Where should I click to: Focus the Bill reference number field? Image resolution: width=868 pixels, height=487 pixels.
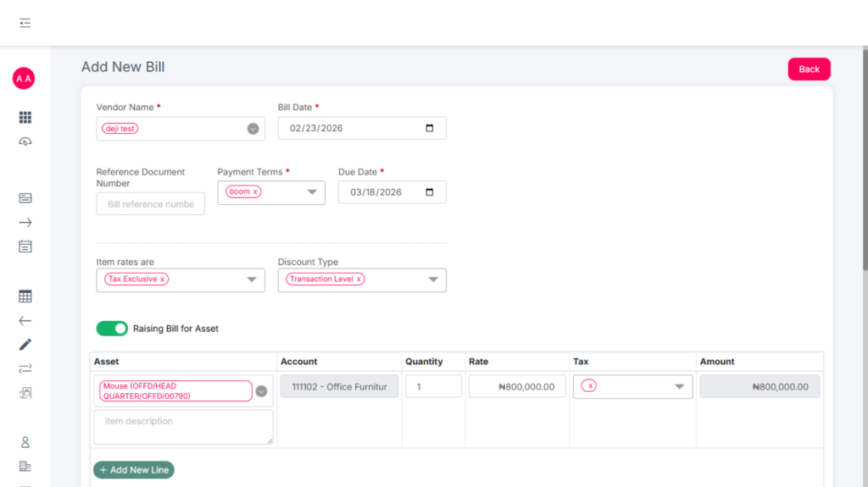click(x=150, y=204)
